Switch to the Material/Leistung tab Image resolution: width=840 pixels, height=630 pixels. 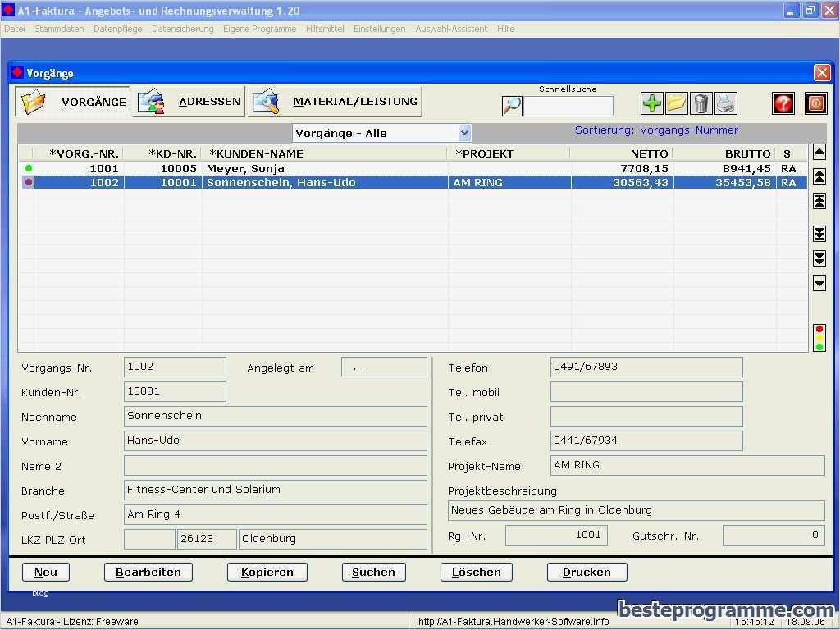point(336,102)
